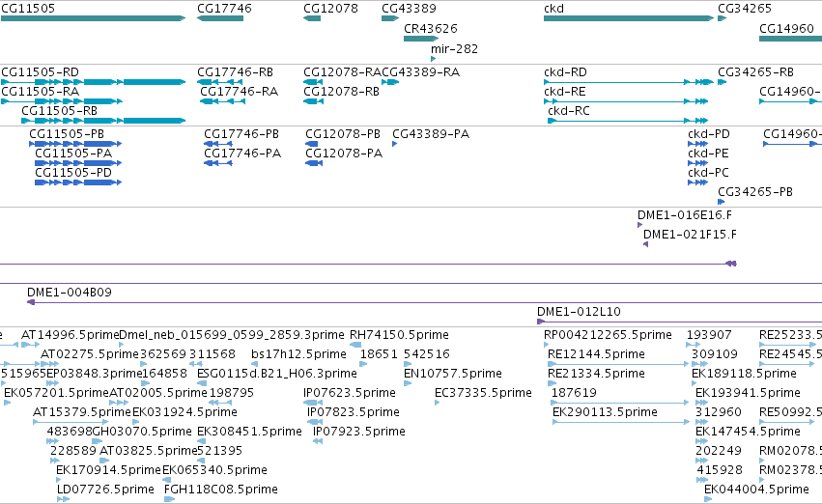Click EST EN10757.5prime
The width and height of the screenshot is (822, 504).
tap(408, 383)
